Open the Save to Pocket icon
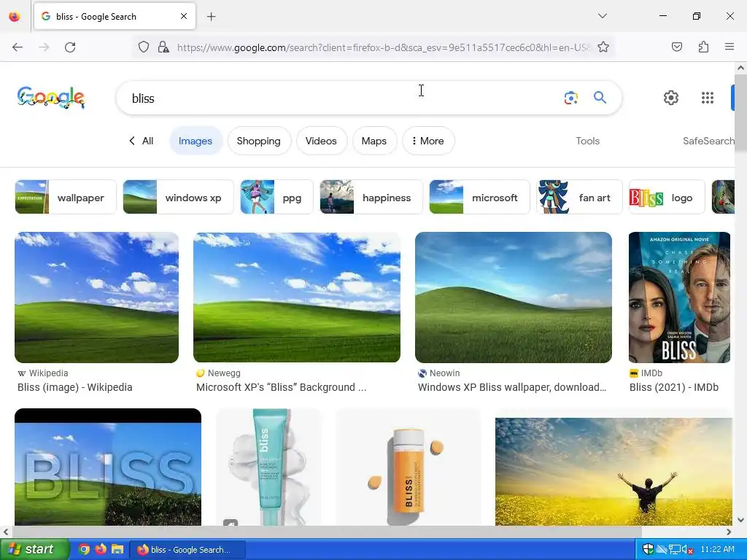Screen dimensions: 747x560 coord(677,47)
